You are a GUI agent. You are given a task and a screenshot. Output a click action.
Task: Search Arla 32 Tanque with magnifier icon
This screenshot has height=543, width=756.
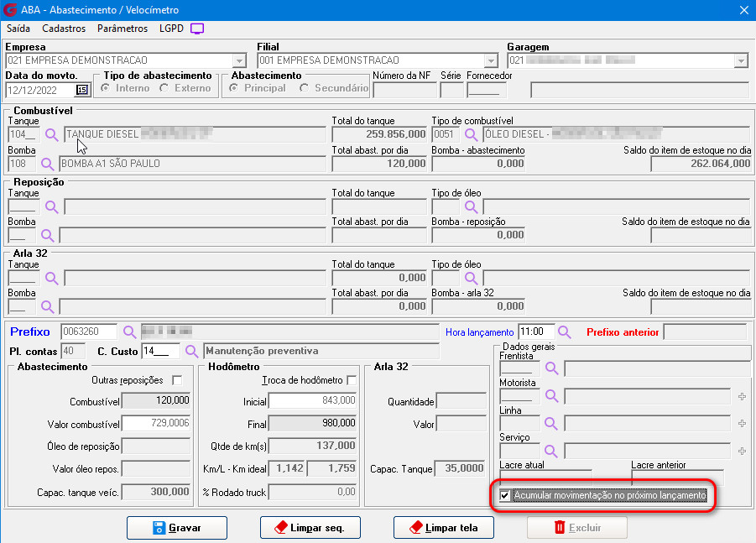coord(51,279)
